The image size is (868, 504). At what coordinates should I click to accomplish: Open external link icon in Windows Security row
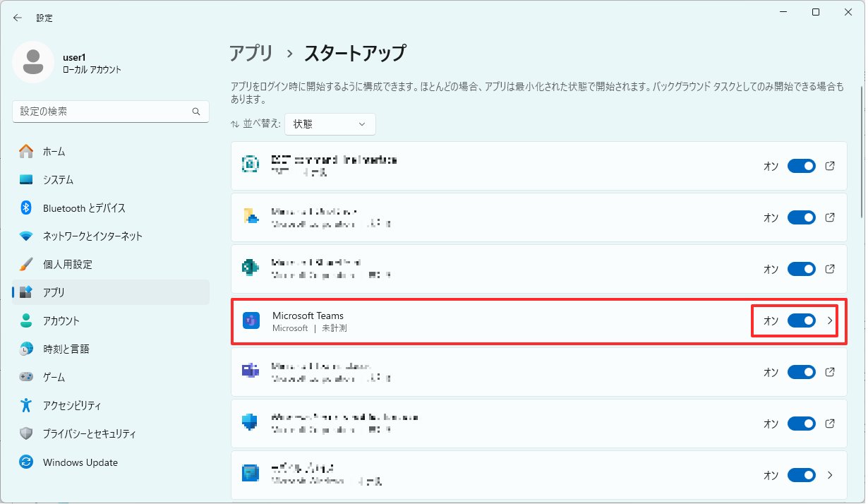point(831,424)
